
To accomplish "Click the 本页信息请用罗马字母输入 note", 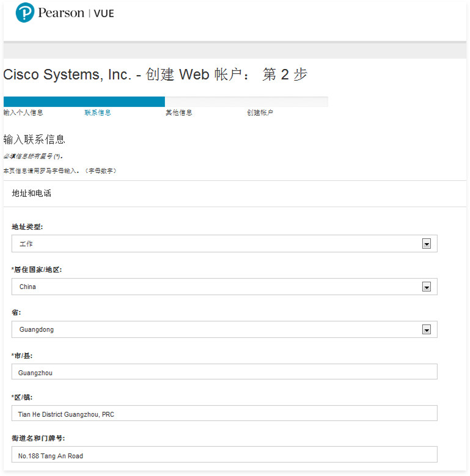I will 60,171.
